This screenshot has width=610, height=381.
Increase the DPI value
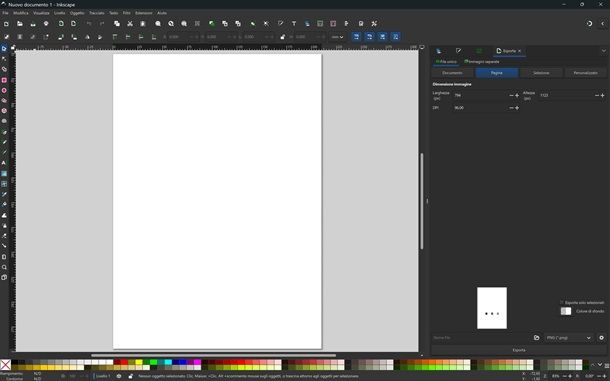(517, 108)
